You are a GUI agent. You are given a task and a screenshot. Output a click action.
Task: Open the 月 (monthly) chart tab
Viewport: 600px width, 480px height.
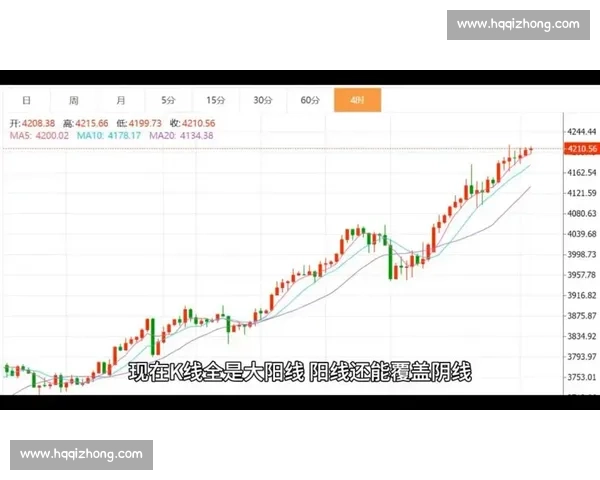point(121,100)
